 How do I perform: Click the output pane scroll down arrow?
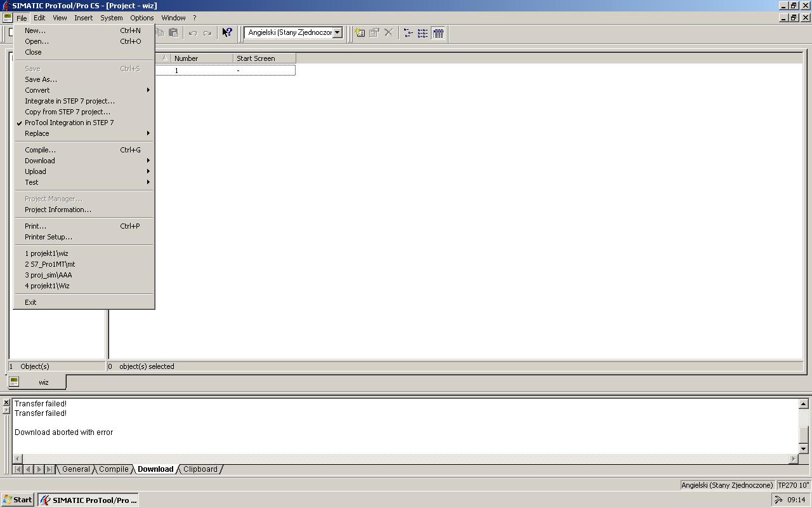pyautogui.click(x=803, y=448)
